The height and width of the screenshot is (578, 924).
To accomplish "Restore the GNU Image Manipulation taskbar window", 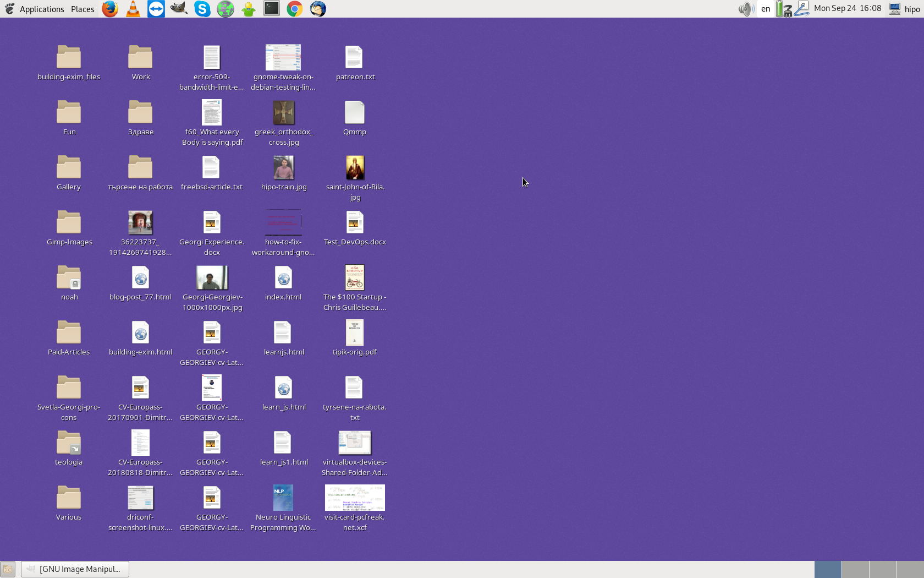I will click(x=74, y=569).
